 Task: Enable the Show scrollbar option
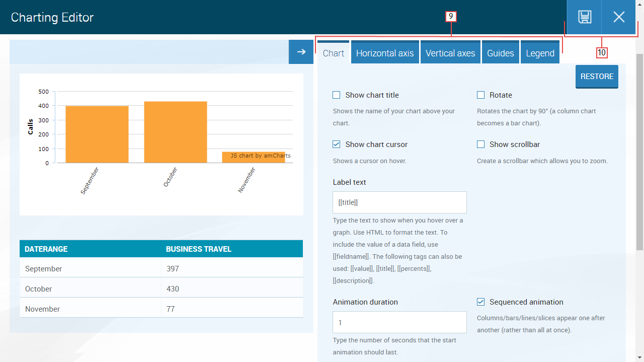point(480,144)
